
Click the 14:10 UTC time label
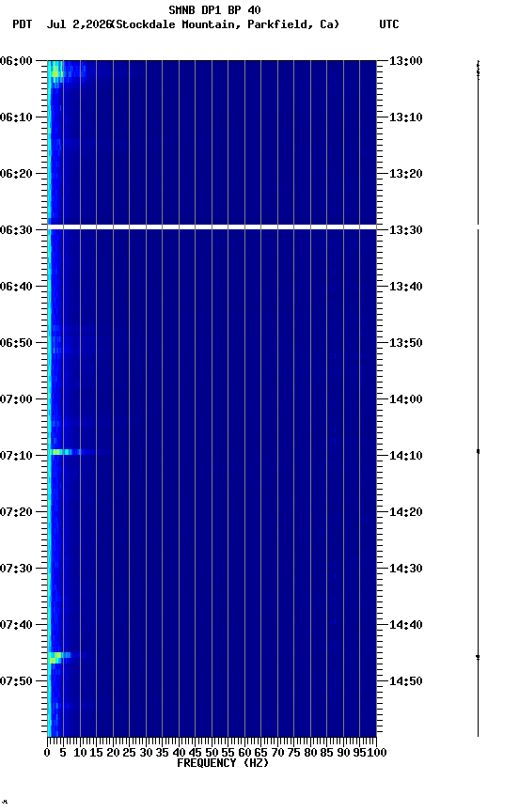[x=406, y=456]
